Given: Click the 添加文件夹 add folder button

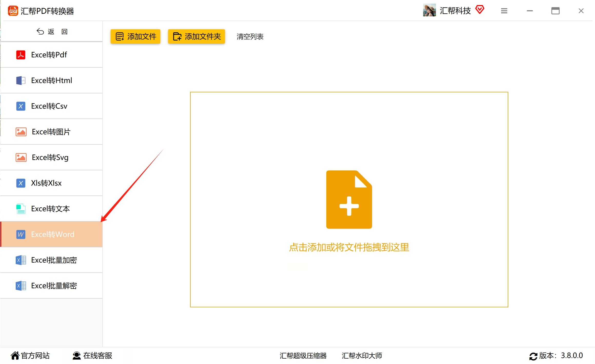Looking at the screenshot, I should 197,36.
